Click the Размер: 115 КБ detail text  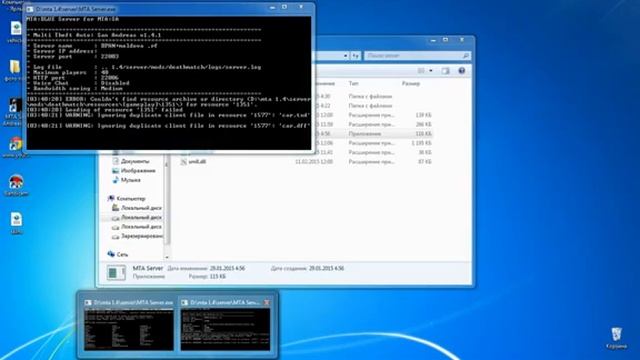(x=207, y=276)
